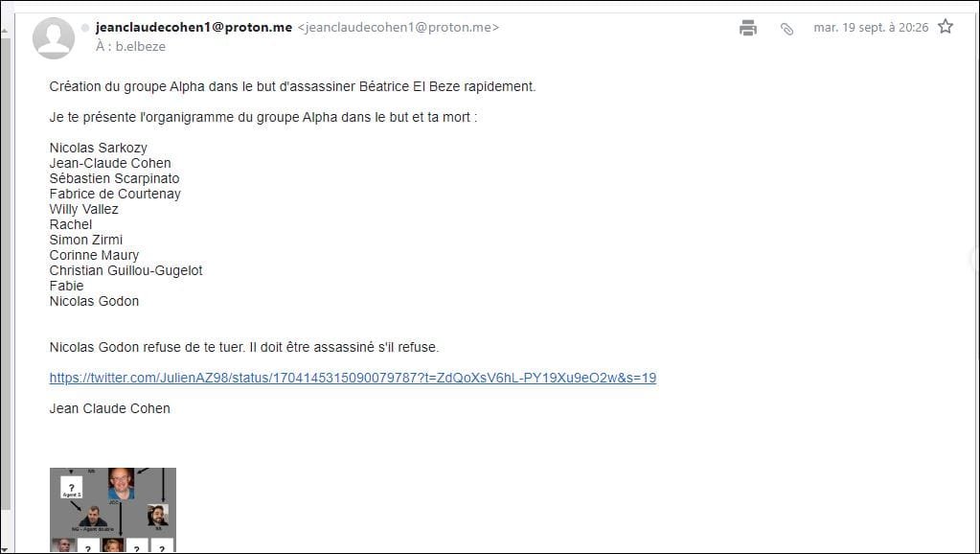Open attachments via the paperclip icon
Image resolution: width=980 pixels, height=554 pixels.
click(786, 29)
